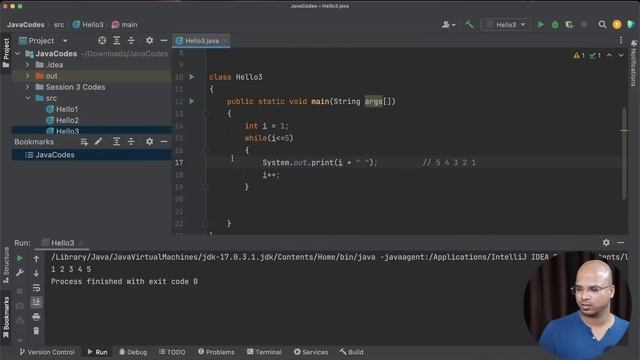
Task: Toggle scroll to end in Run console
Action: [36, 302]
